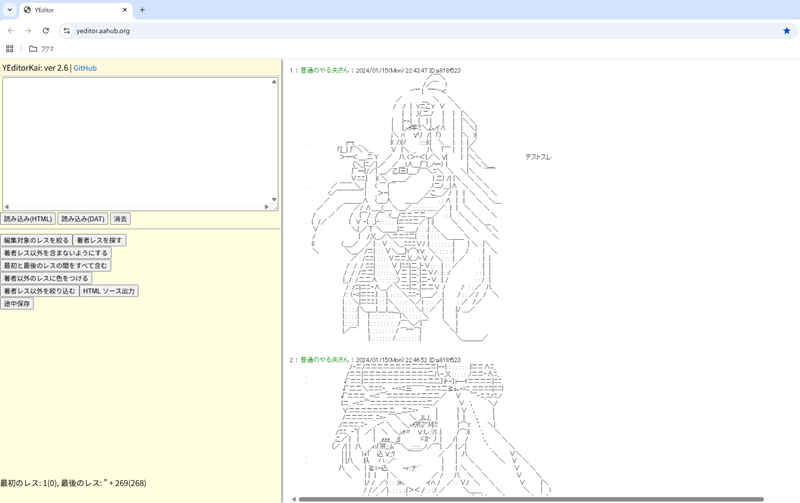Click the 著者レスを探す button
Screen dimensions: 800x503
[x=100, y=241]
